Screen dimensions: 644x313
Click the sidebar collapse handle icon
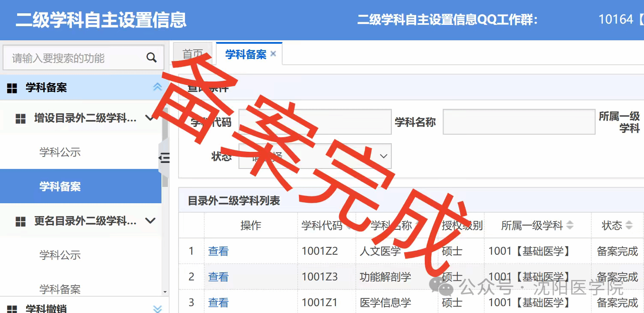(x=164, y=158)
